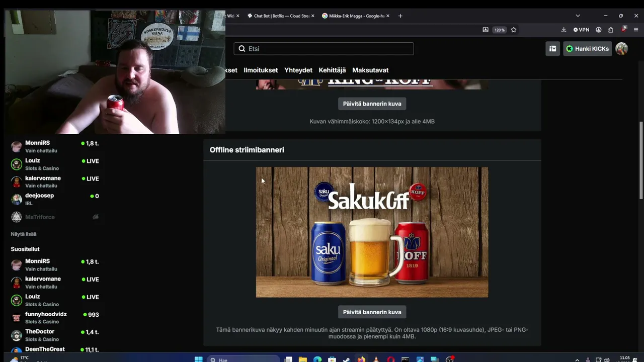Open the Yhteydet settings tab

click(298, 70)
